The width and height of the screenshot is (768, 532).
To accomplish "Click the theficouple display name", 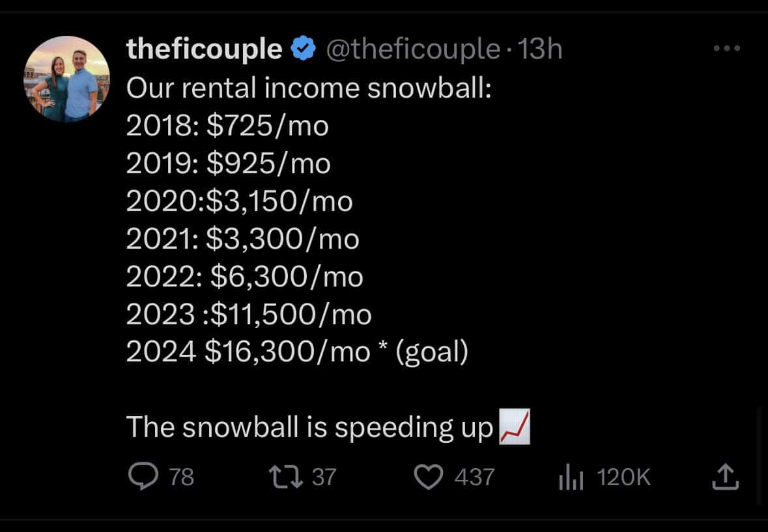I will [x=204, y=50].
